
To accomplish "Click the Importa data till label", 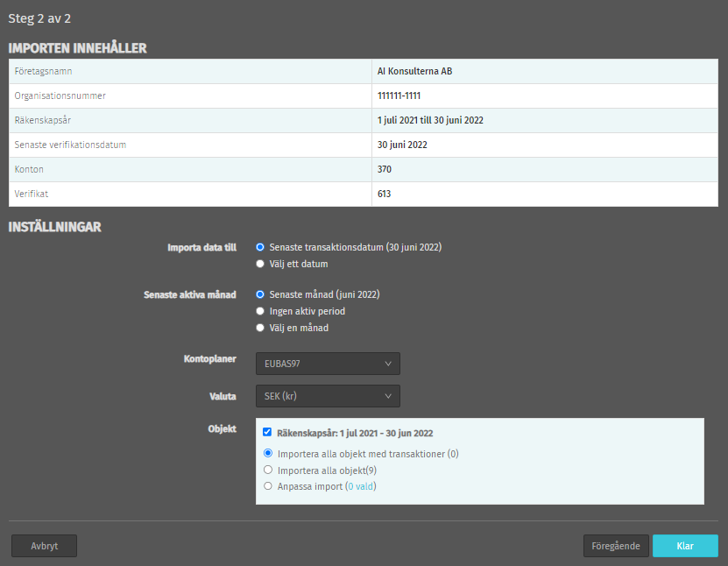I will point(202,247).
